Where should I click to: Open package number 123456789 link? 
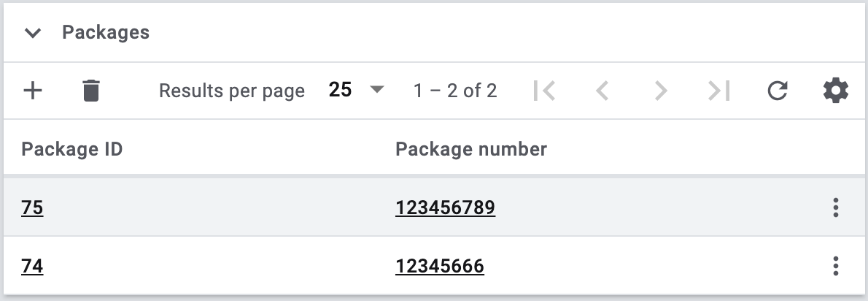[x=445, y=208]
